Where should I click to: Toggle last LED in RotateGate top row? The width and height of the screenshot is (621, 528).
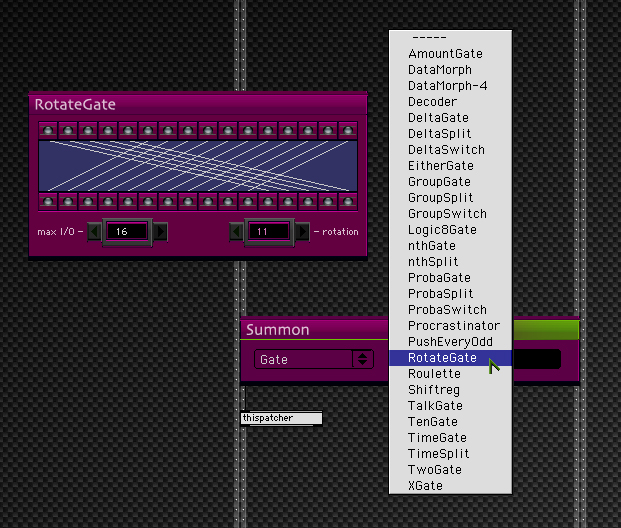pos(348,130)
